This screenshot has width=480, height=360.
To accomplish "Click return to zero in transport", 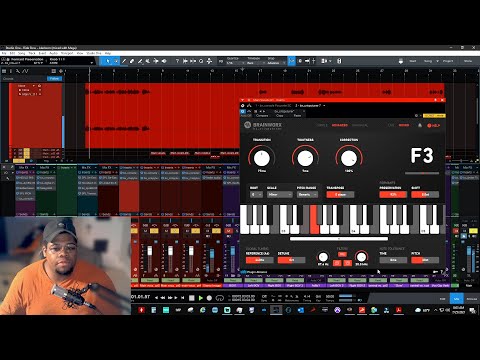I will [182, 298].
